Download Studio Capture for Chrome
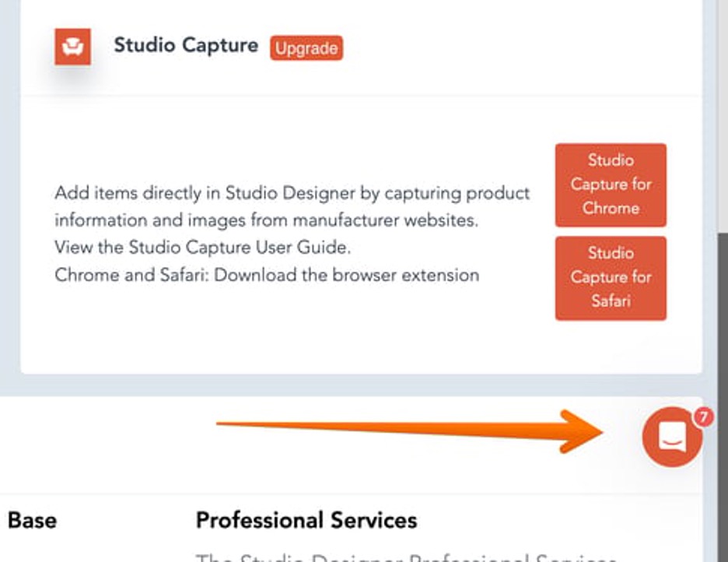 [x=611, y=184]
